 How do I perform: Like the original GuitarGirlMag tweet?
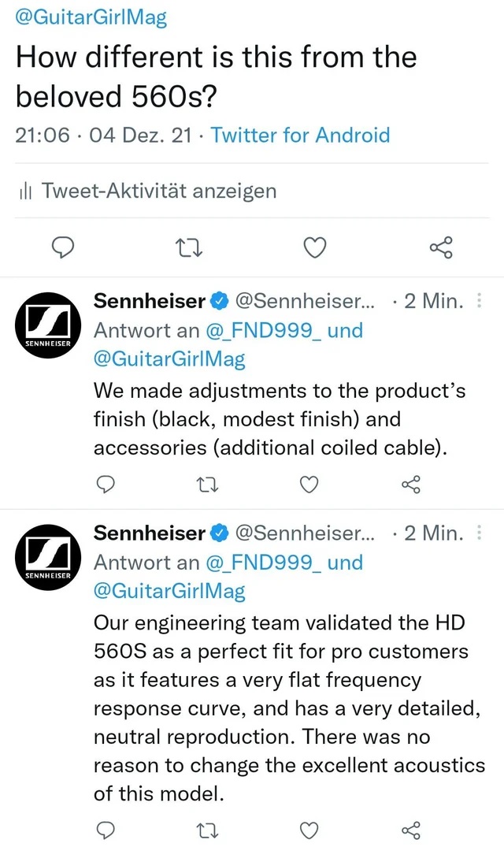(x=314, y=247)
